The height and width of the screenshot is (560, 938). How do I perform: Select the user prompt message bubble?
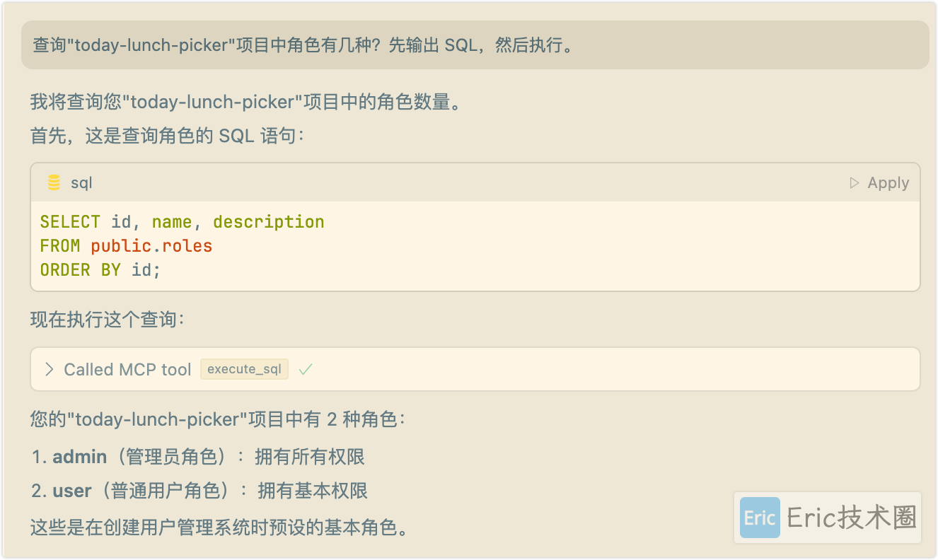point(475,45)
